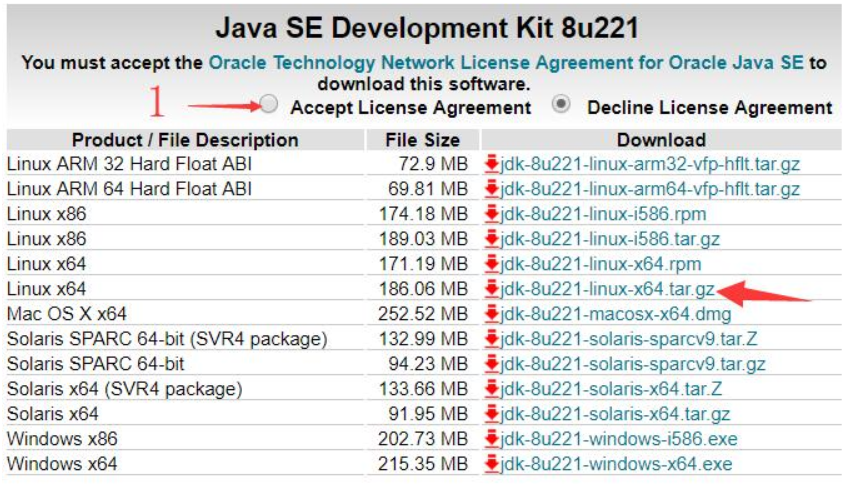Click the 69.81 MB file size cell
Screen dimensions: 851x495
click(428, 189)
